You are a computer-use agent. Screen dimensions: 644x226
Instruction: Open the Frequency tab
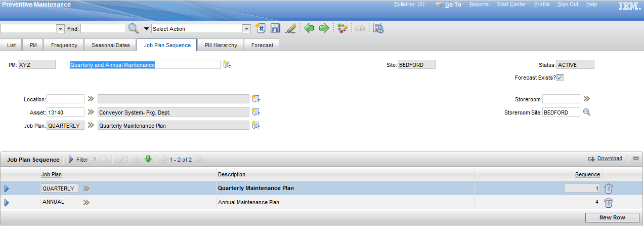coord(64,45)
